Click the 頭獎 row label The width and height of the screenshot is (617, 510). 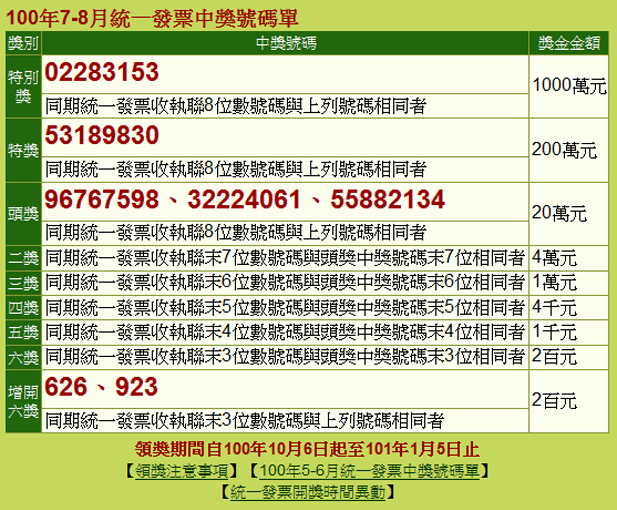pos(23,214)
